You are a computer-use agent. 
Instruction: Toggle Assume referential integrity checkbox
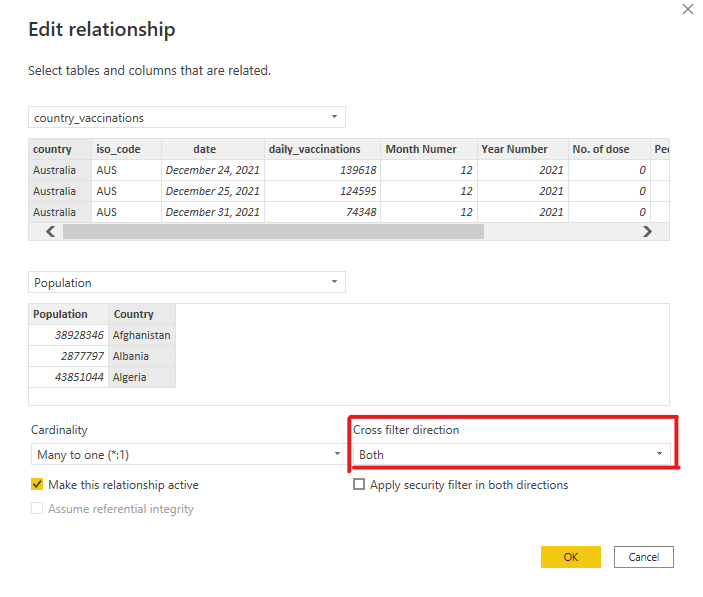tap(37, 508)
